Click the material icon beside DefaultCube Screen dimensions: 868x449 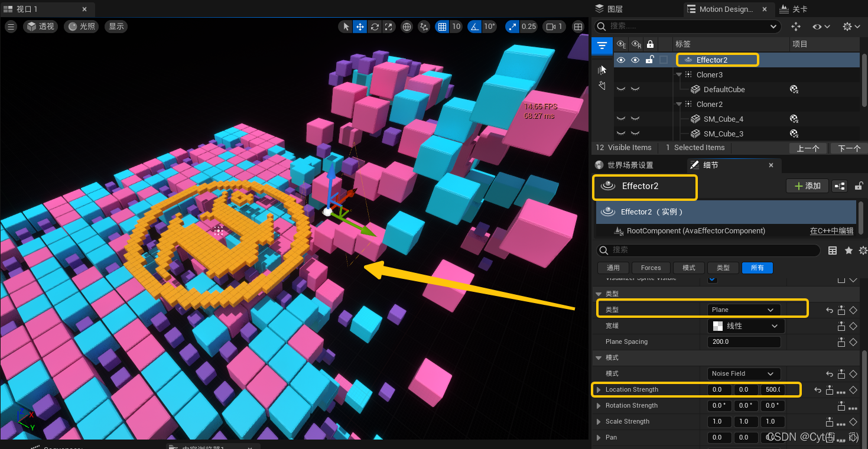794,89
